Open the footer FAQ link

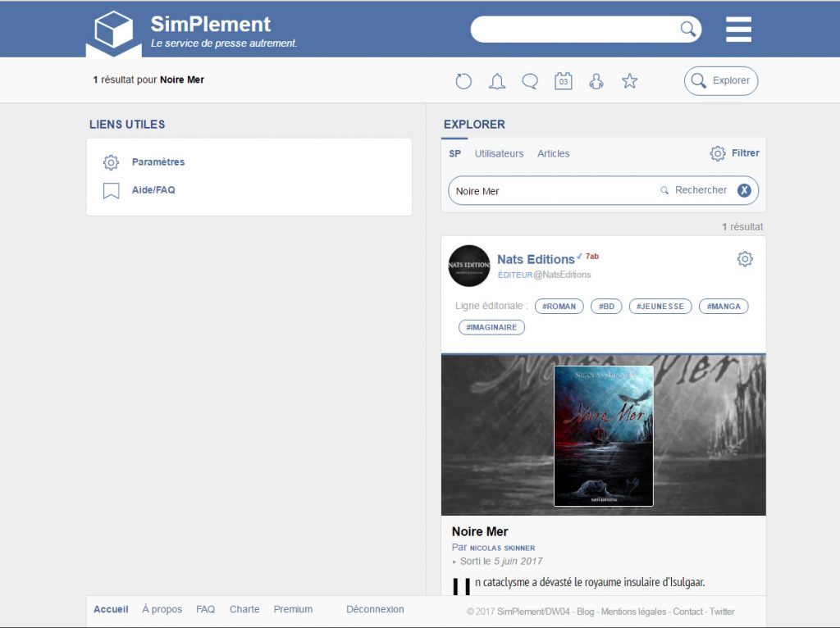click(205, 609)
